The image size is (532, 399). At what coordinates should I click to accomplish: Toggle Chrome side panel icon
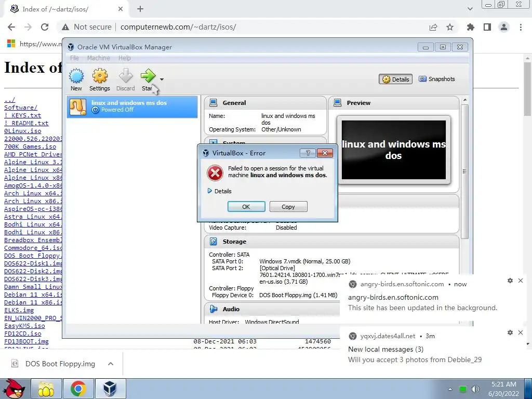[487, 27]
